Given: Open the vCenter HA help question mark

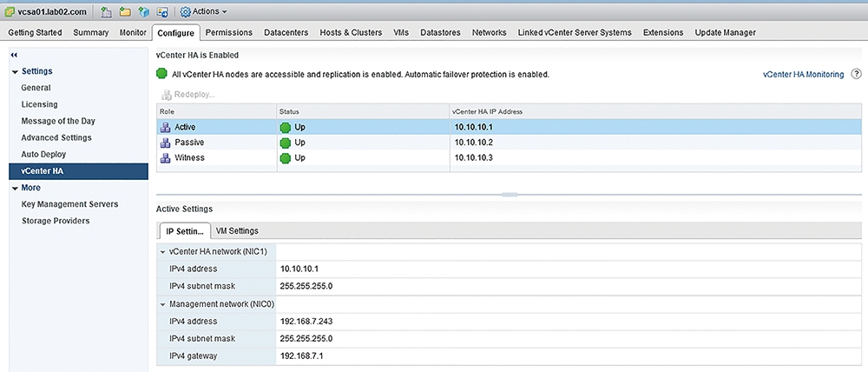Looking at the screenshot, I should click(x=856, y=74).
